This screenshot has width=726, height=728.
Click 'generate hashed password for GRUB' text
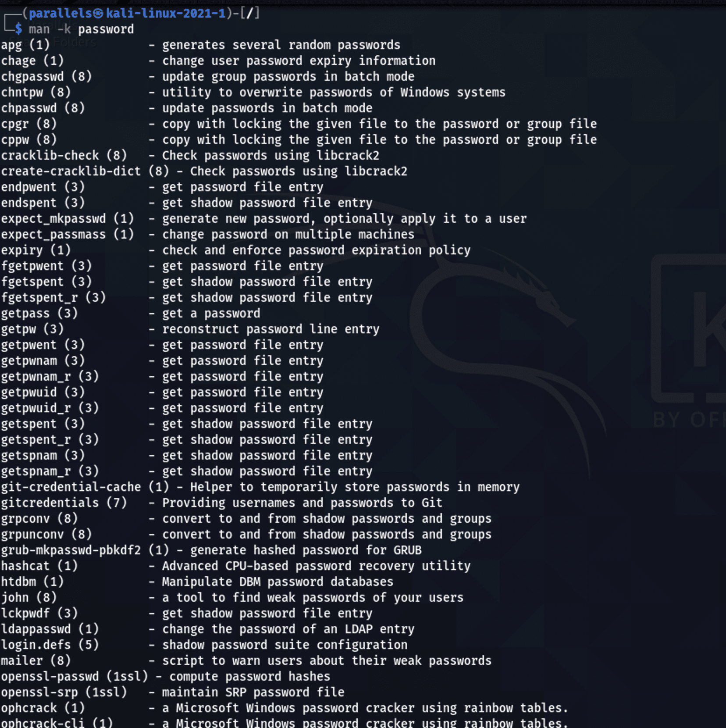point(306,550)
